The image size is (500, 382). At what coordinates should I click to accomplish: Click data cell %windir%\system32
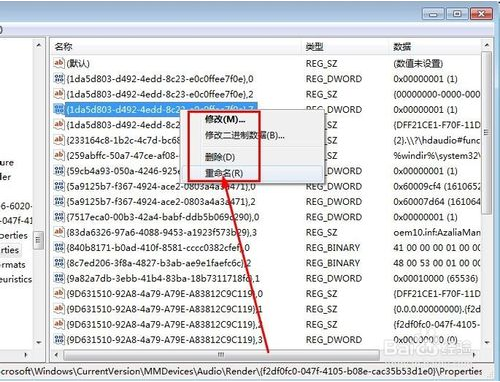(437, 156)
